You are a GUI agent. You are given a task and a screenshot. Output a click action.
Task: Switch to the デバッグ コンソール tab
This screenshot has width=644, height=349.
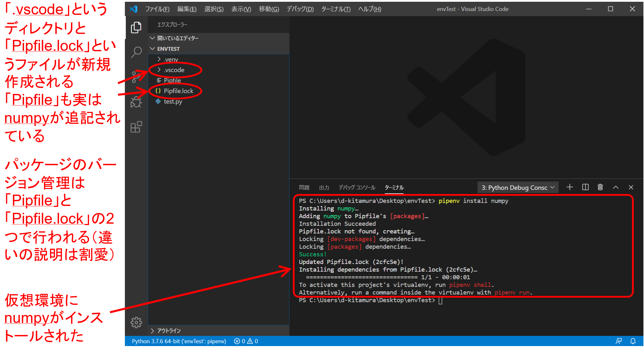tap(357, 188)
